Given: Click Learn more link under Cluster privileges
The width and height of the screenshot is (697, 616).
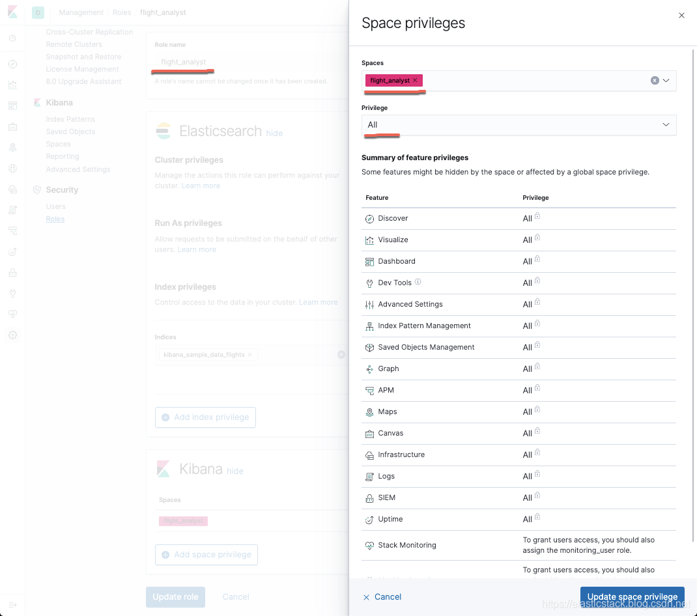Looking at the screenshot, I should coord(201,186).
